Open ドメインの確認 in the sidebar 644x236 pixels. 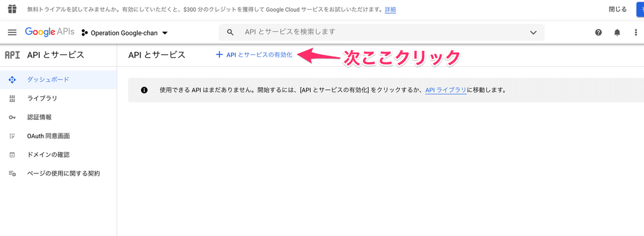(x=58, y=155)
